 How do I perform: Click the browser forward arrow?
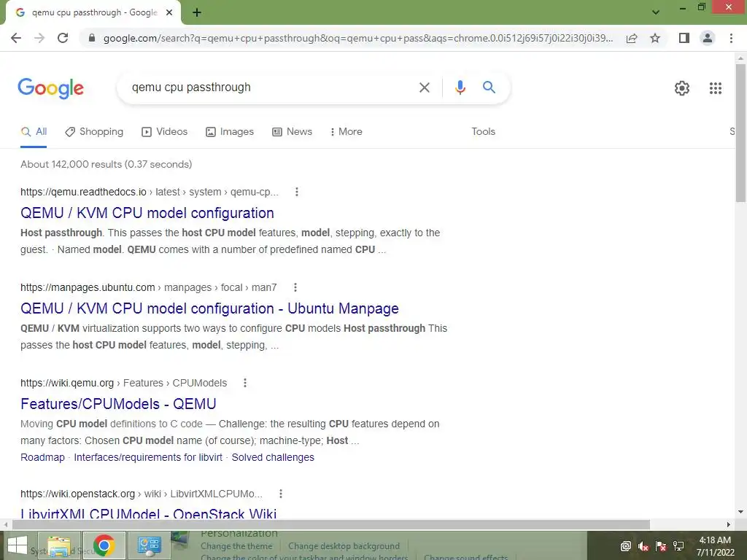39,38
